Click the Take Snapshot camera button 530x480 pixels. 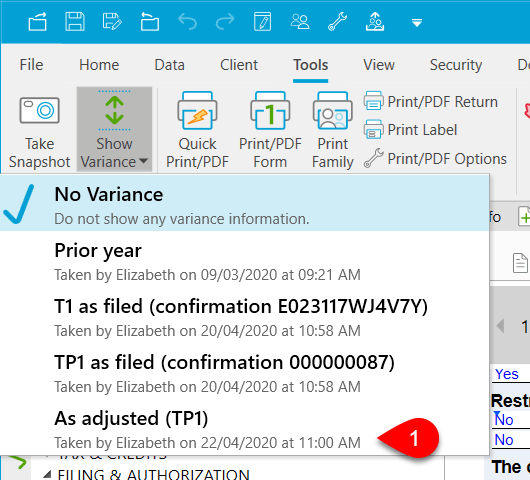[40, 129]
